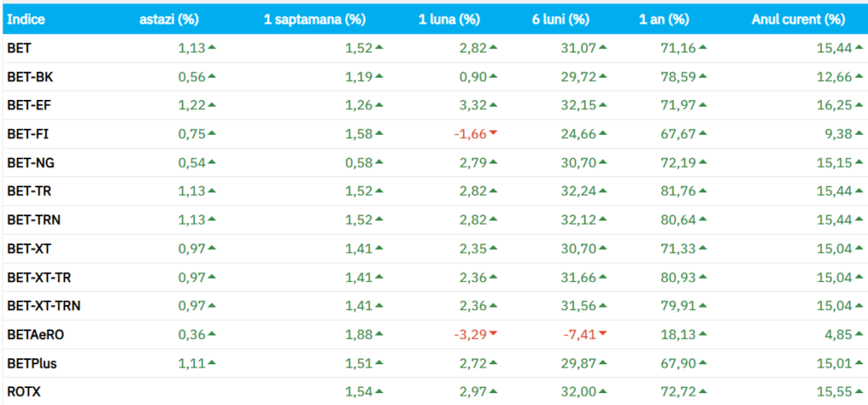Sort by the '1 saptamana (%)' column header
Screen dimensions: 868x405
click(x=314, y=19)
